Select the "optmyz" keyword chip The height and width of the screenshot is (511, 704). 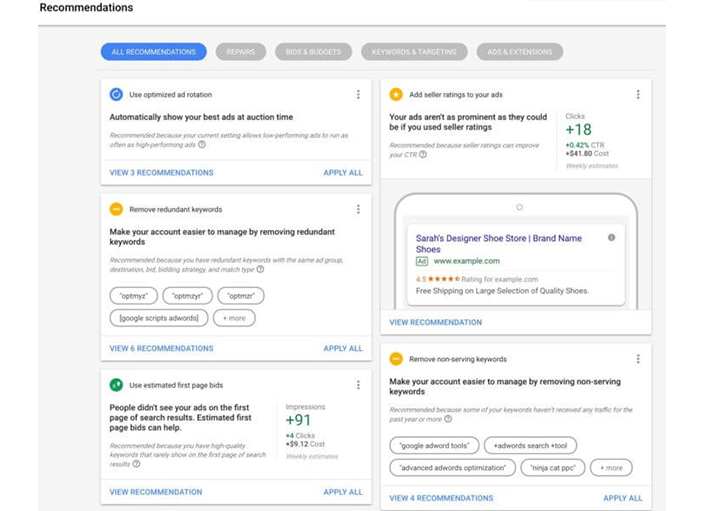[x=132, y=296]
